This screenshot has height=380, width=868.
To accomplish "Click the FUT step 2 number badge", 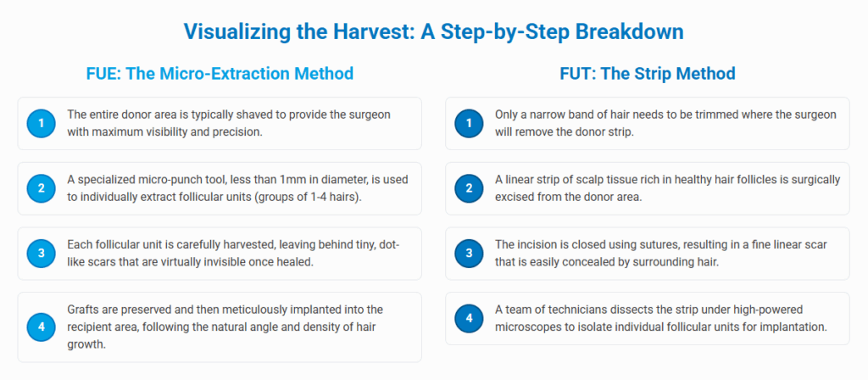I will 468,188.
